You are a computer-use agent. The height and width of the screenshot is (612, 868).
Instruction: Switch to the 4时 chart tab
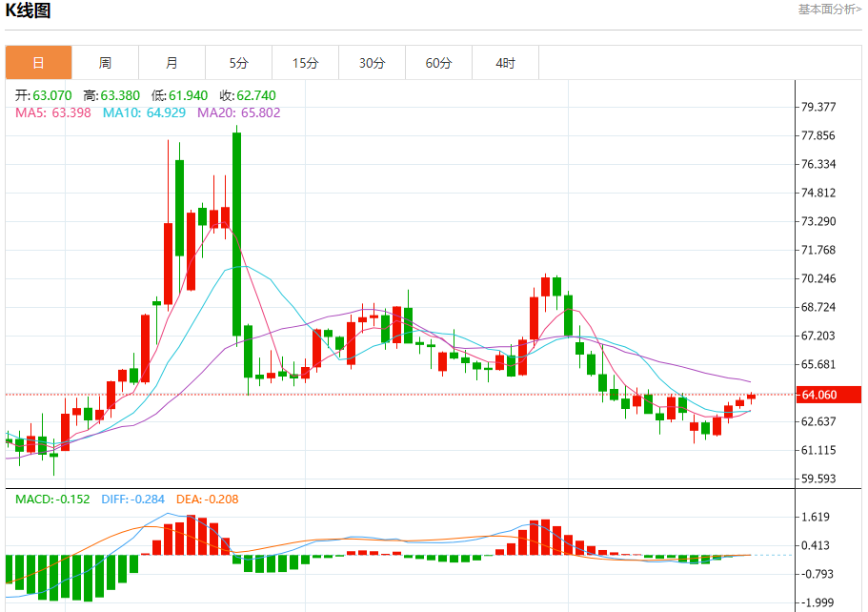pos(505,64)
